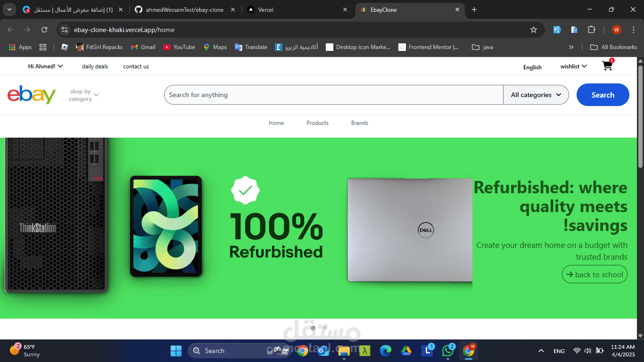Focus the Search for anything field
644x362 pixels.
(x=334, y=95)
